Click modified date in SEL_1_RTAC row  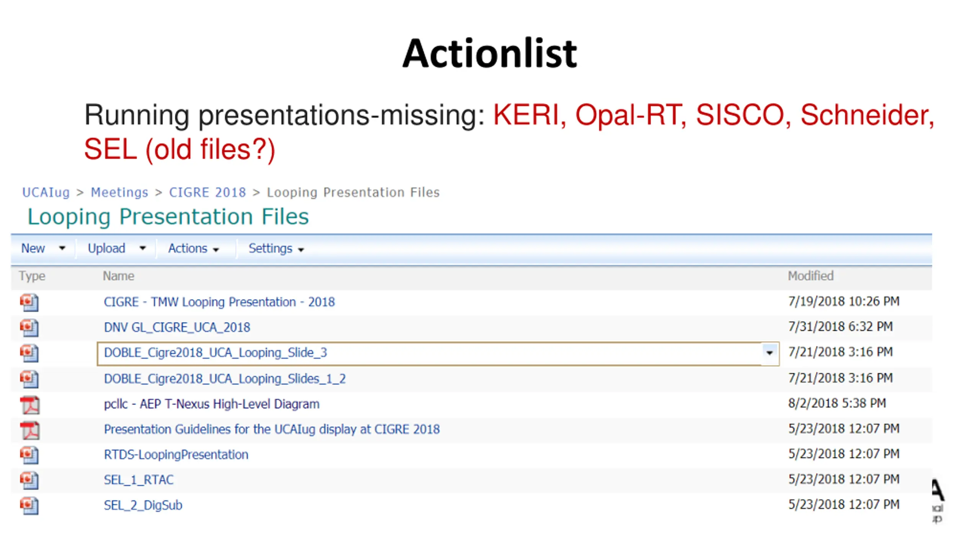click(x=844, y=479)
